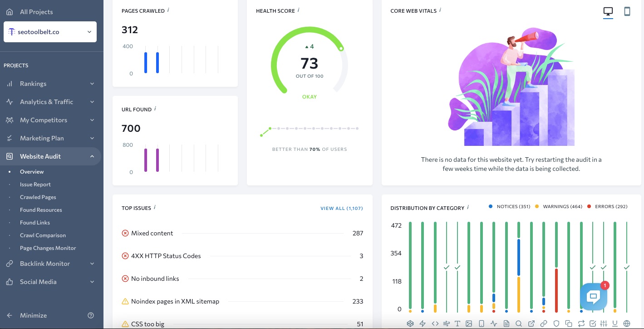
Task: Open the Crawl Comparison submenu item
Action: click(43, 235)
